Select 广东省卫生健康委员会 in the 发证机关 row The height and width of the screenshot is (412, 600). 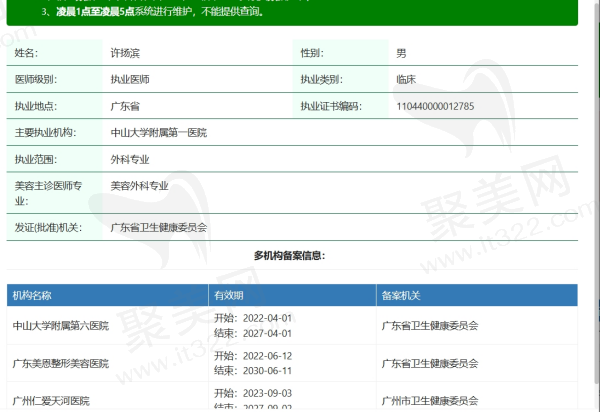[x=159, y=227]
